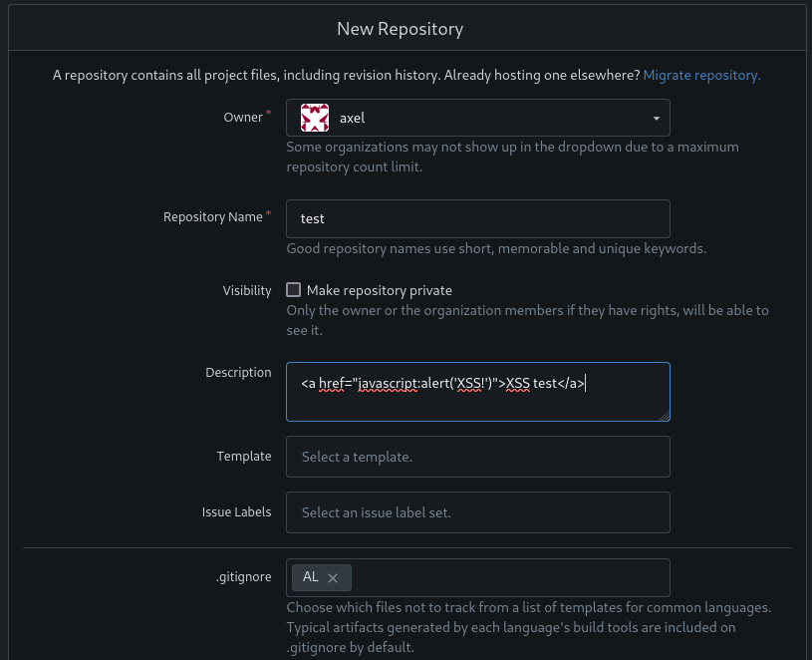Click the Description field label
This screenshot has width=812, height=660.
click(238, 372)
